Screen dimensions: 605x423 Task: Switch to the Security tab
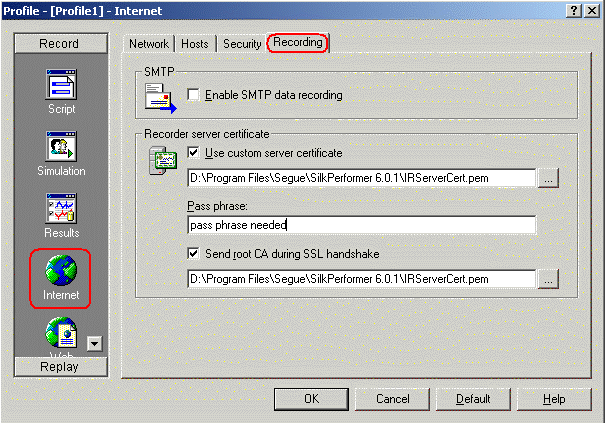[242, 44]
